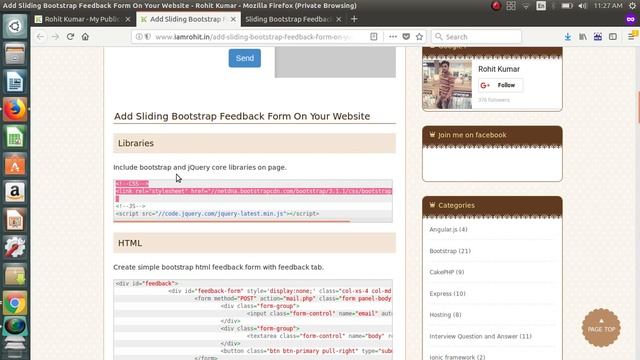The image size is (640, 360).
Task: Toggle reader view in address bar
Action: point(373,37)
